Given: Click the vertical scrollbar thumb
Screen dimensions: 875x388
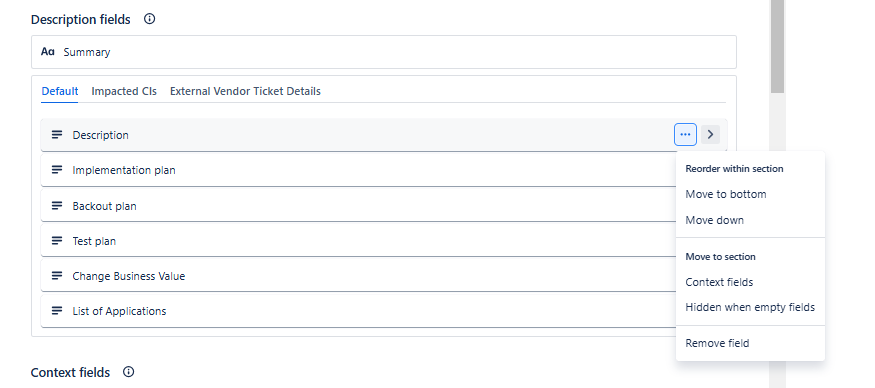Looking at the screenshot, I should [x=777, y=47].
